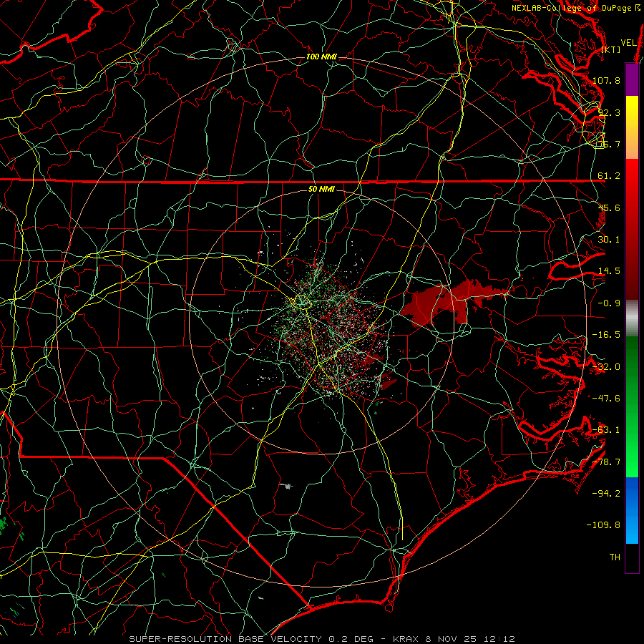Click the TH legend label

pyautogui.click(x=615, y=557)
